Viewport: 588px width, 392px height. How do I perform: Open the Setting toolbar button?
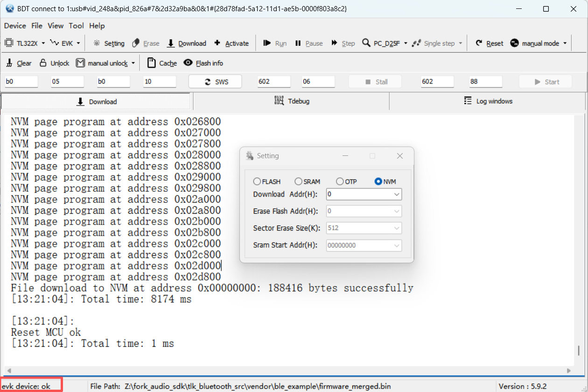pos(109,43)
